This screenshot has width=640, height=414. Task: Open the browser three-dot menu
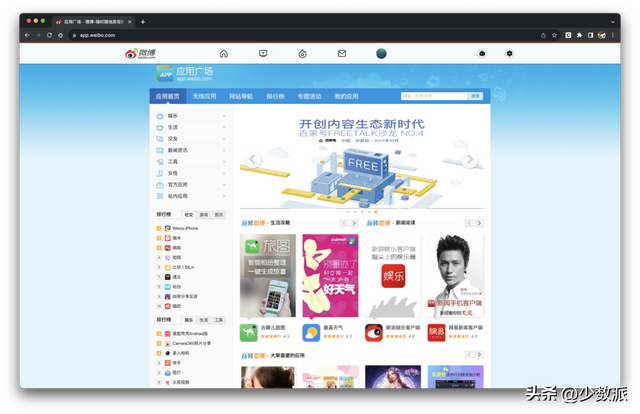click(613, 35)
